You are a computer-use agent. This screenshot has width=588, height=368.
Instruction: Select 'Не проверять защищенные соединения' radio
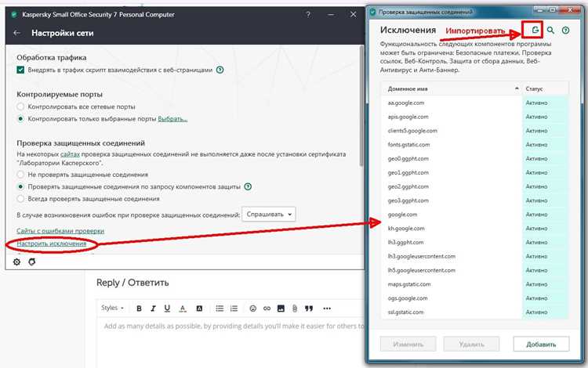[x=20, y=175]
